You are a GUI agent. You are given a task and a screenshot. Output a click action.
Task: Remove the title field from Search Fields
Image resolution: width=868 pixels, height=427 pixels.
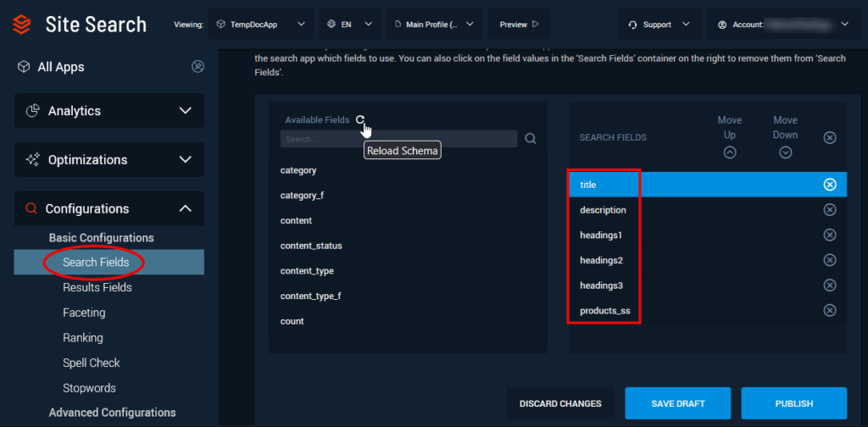coord(830,185)
